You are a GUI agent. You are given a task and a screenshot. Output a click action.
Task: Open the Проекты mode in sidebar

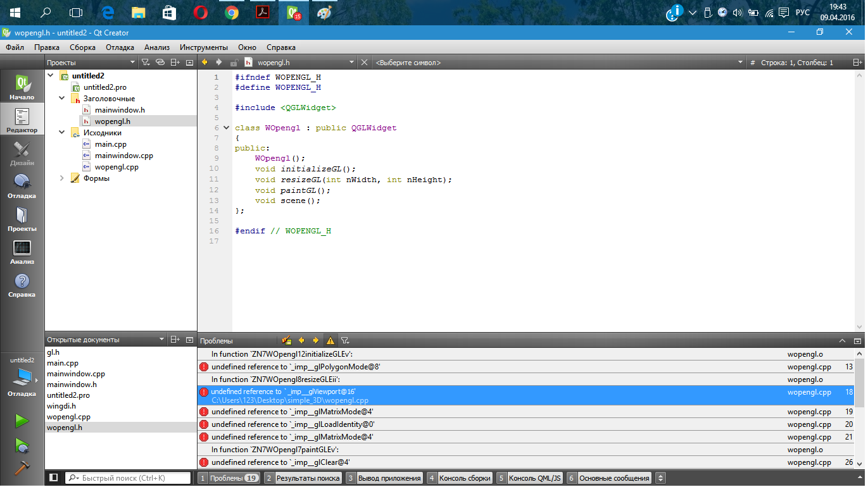pyautogui.click(x=22, y=218)
